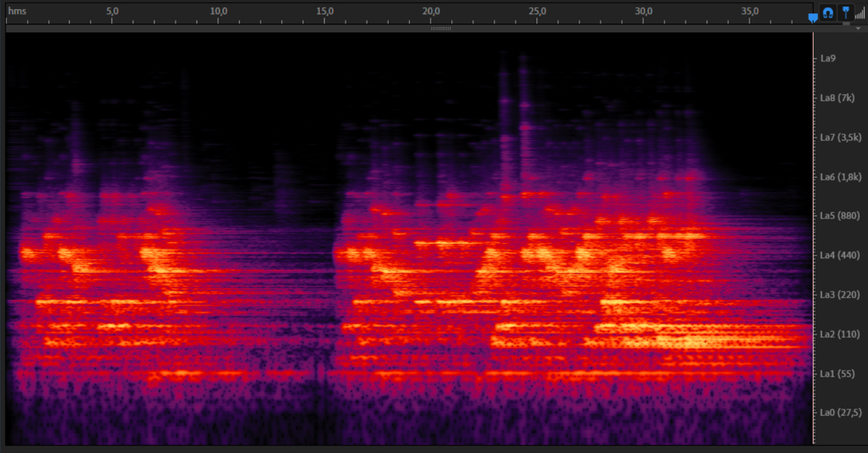Click the hms time format label
The width and height of the screenshot is (868, 453).
coord(16,11)
